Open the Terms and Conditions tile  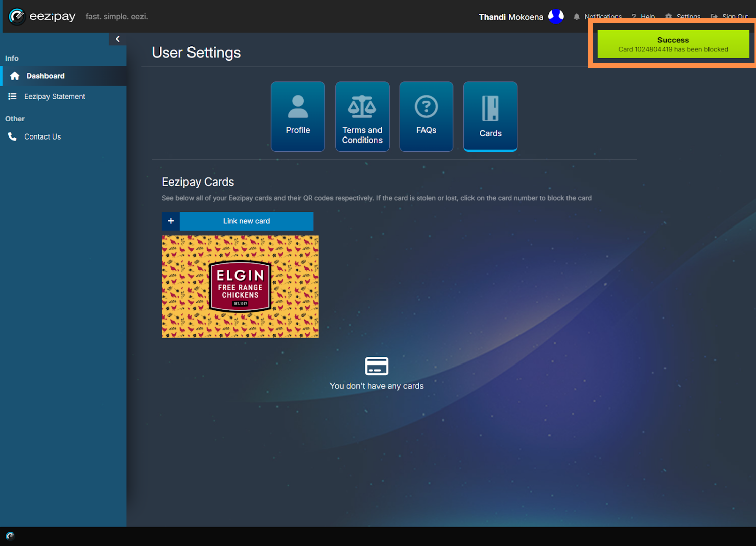click(362, 116)
